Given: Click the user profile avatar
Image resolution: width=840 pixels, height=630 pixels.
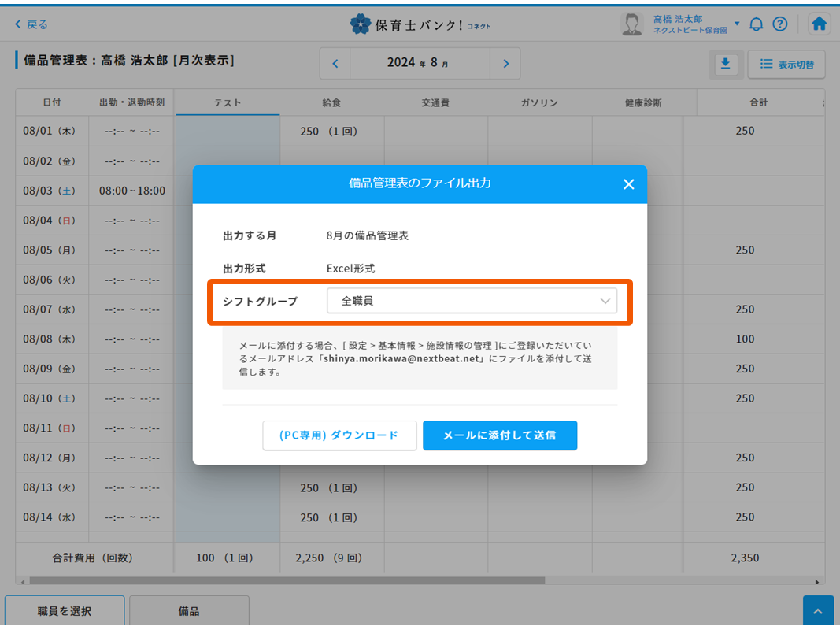Looking at the screenshot, I should [631, 24].
